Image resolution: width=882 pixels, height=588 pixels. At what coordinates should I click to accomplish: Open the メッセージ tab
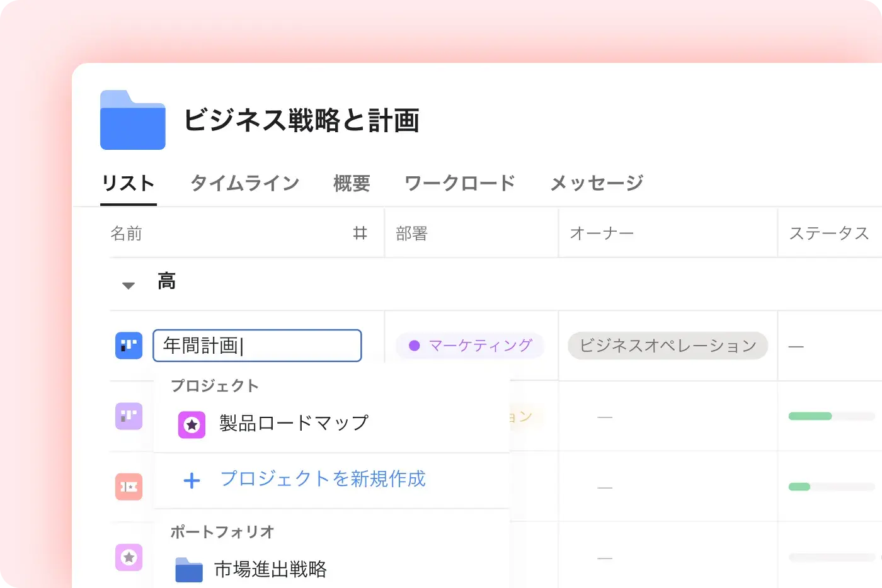point(597,183)
